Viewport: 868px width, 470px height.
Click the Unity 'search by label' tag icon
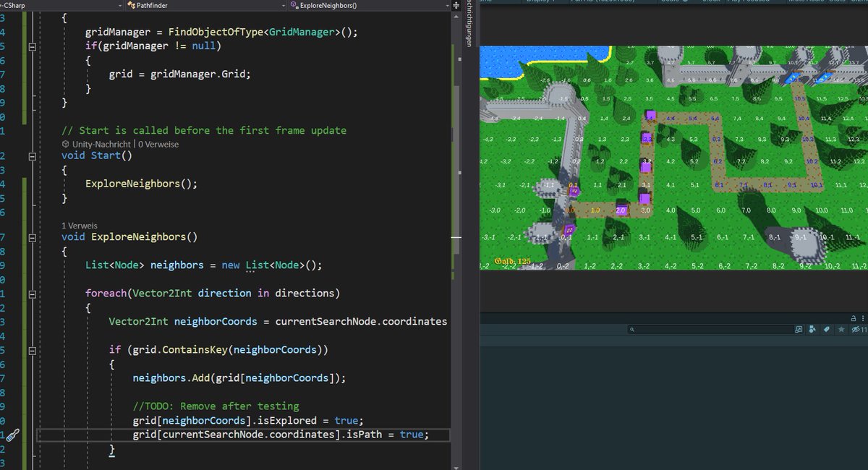(x=826, y=330)
